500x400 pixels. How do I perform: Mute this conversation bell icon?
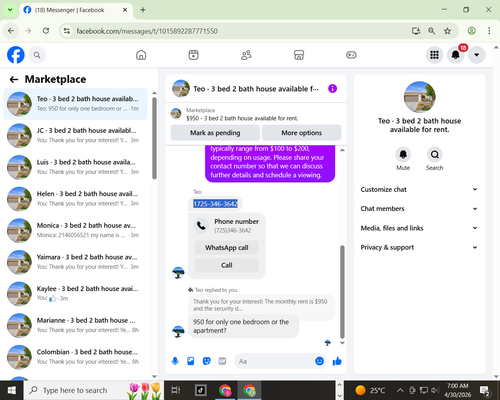point(403,155)
